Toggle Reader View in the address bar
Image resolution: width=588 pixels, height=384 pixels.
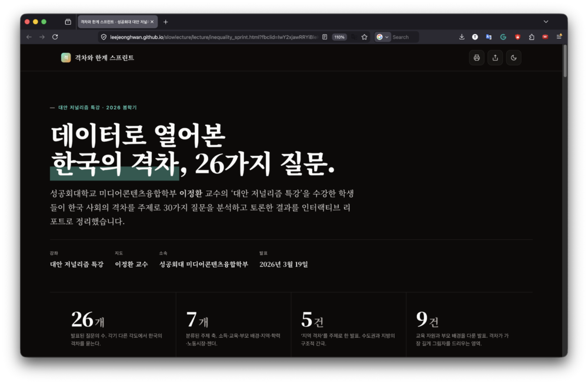(325, 37)
